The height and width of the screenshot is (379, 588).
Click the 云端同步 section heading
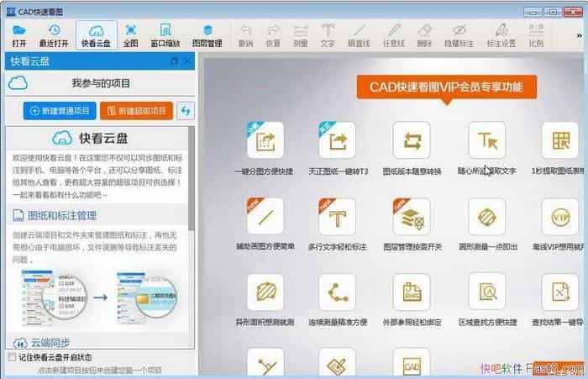pos(41,343)
